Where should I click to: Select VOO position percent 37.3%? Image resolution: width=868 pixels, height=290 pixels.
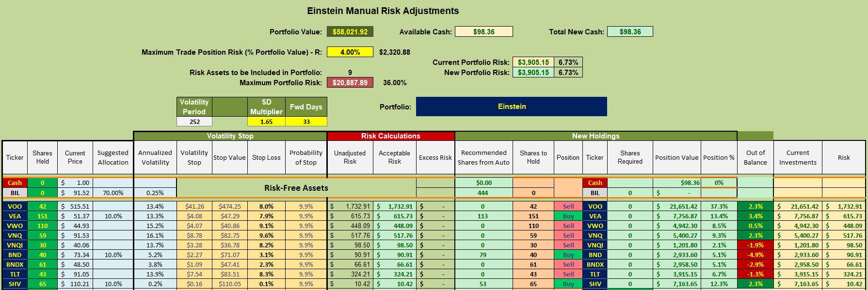[x=719, y=206]
